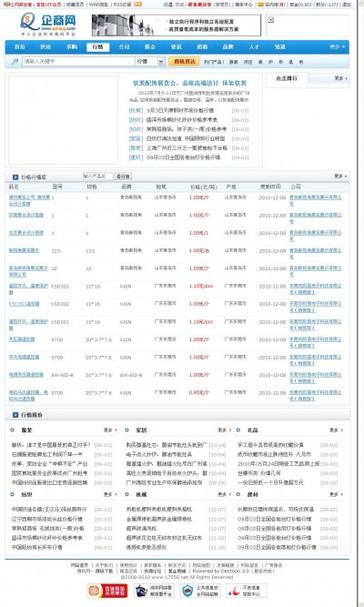The image size is (364, 607).
Task: Click the top banner advertisement image
Action: tap(177, 25)
